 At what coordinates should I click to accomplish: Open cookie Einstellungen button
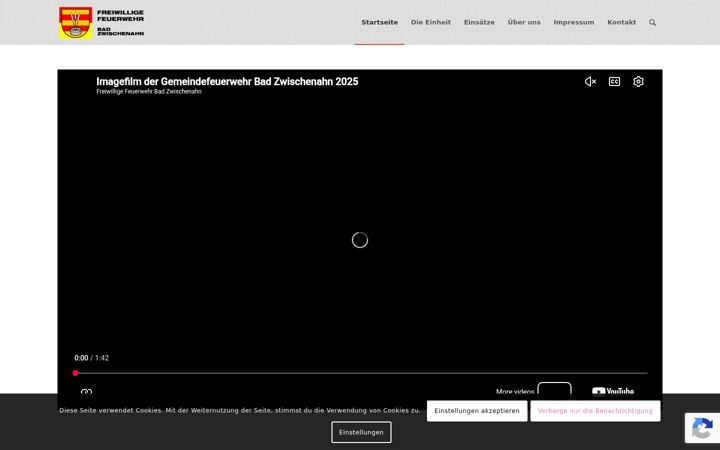(x=361, y=432)
